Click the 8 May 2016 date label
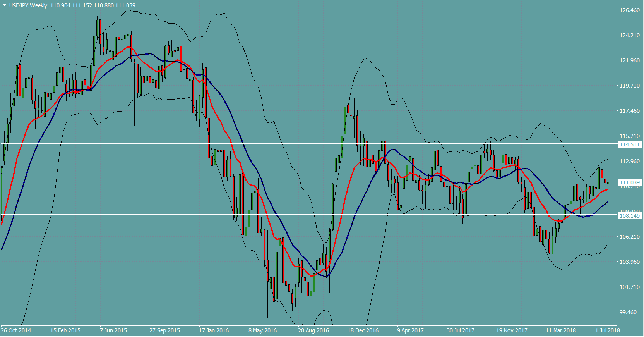 [262, 330]
